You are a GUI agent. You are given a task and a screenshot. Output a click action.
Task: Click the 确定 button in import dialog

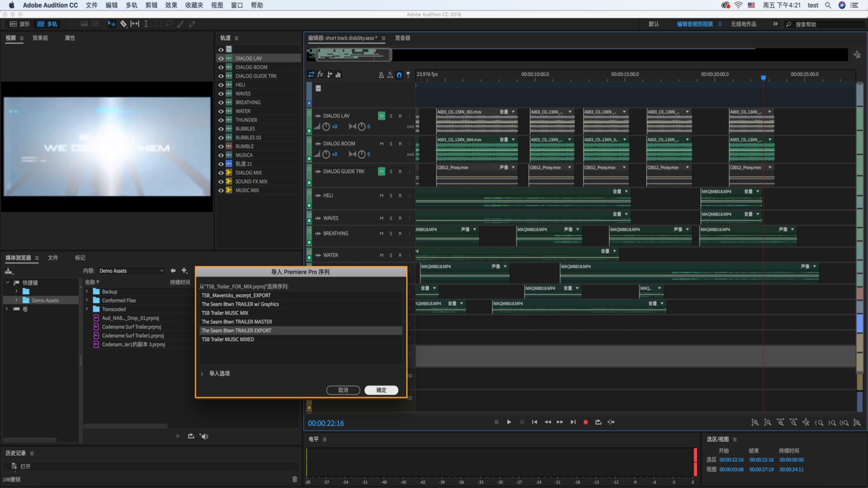coord(381,390)
